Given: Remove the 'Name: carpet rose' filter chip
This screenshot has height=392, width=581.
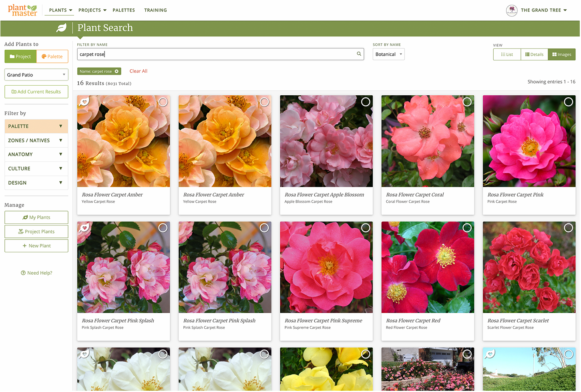Looking at the screenshot, I should click(x=117, y=72).
